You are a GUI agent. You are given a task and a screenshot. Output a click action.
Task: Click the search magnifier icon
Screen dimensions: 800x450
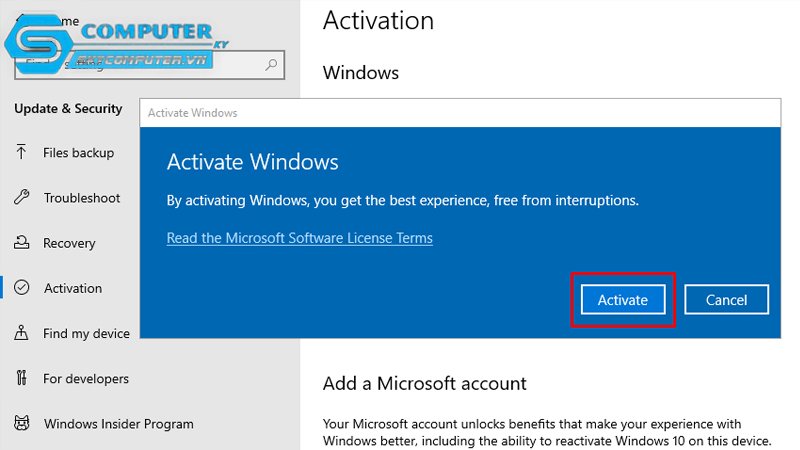tap(271, 65)
